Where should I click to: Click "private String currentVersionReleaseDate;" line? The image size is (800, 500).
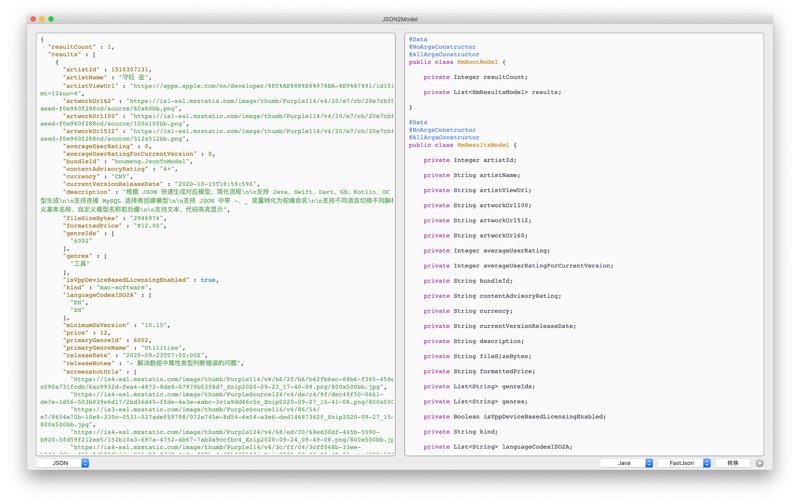[499, 327]
